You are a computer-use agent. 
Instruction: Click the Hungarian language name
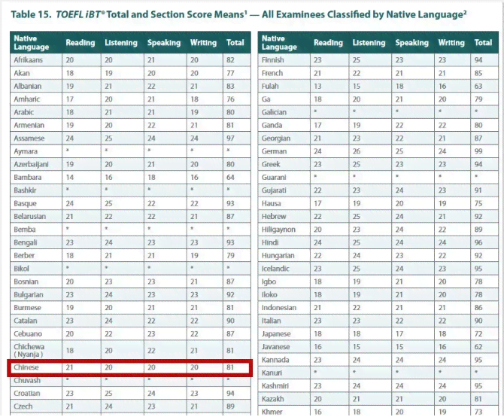(278, 256)
